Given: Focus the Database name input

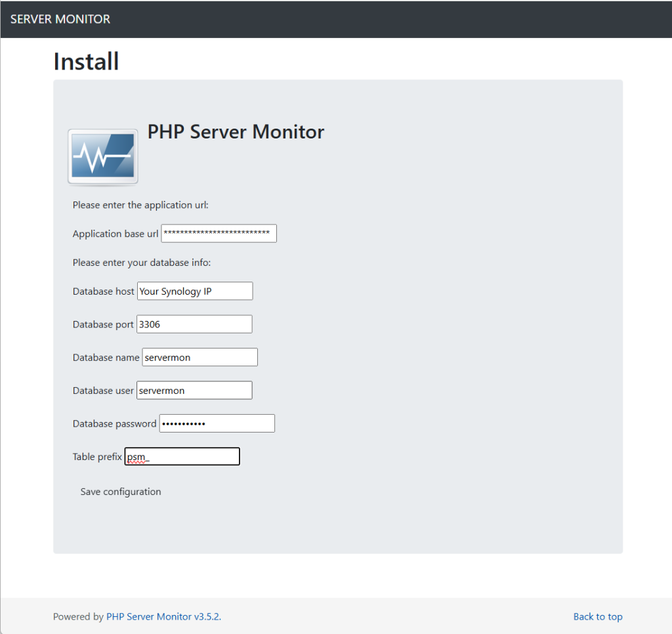Looking at the screenshot, I should (x=199, y=357).
